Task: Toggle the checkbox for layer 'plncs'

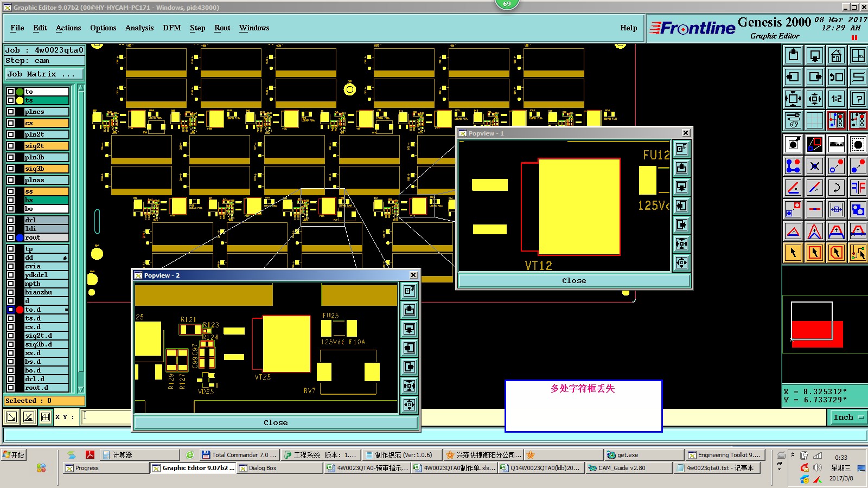Action: (x=11, y=112)
